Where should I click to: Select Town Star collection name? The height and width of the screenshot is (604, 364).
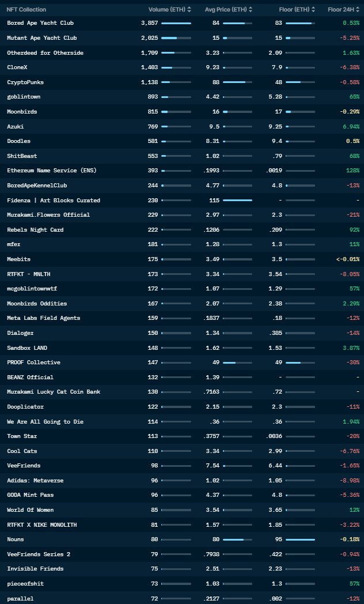click(x=22, y=436)
